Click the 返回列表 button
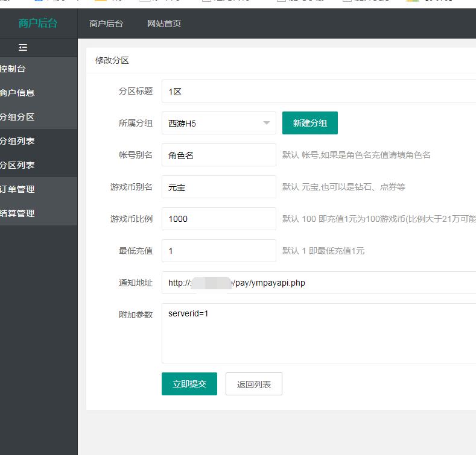 (254, 384)
